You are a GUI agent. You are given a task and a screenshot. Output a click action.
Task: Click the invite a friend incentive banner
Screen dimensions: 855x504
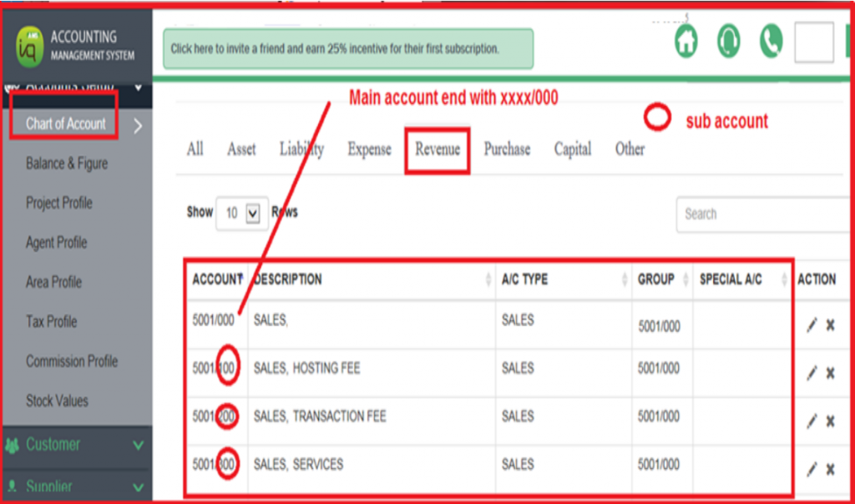[347, 48]
